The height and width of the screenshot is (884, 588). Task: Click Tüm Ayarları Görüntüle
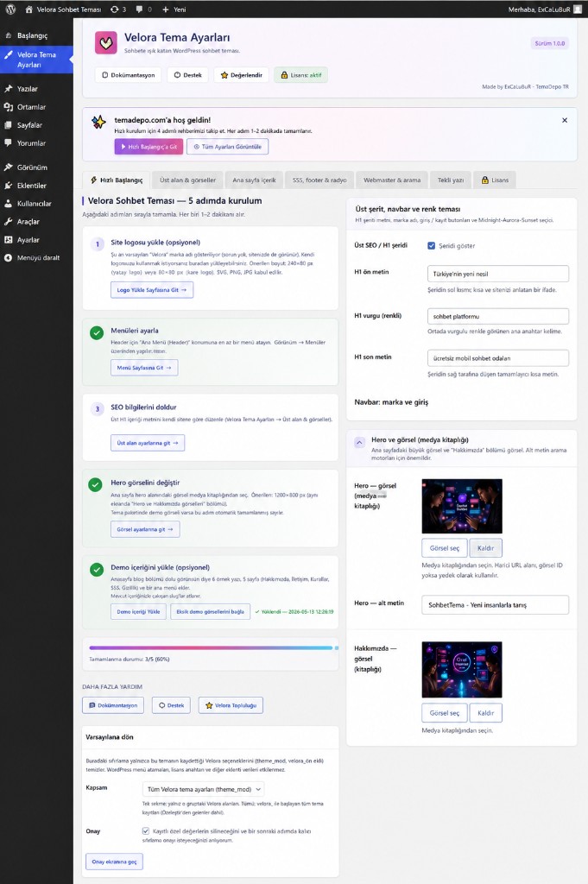tap(228, 147)
